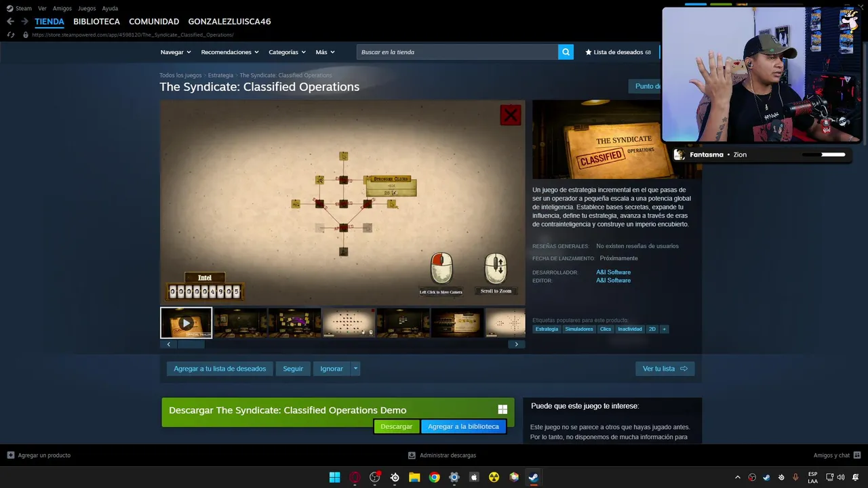
Task: Open first A&I Software developer link
Action: [x=613, y=272]
